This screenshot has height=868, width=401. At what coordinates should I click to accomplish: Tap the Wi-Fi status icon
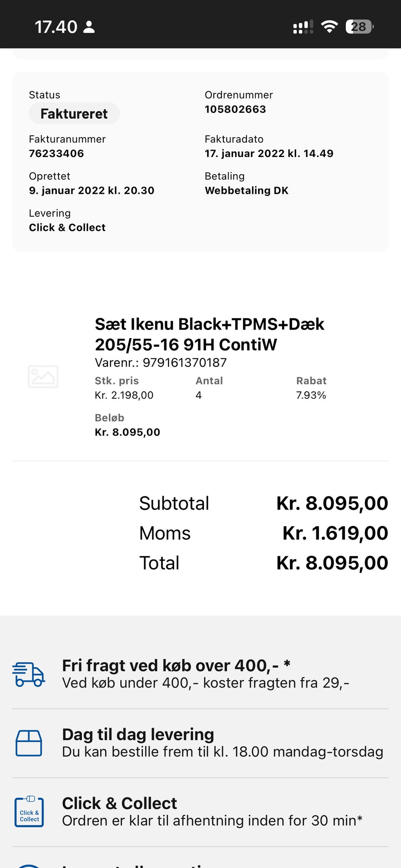pyautogui.click(x=329, y=27)
